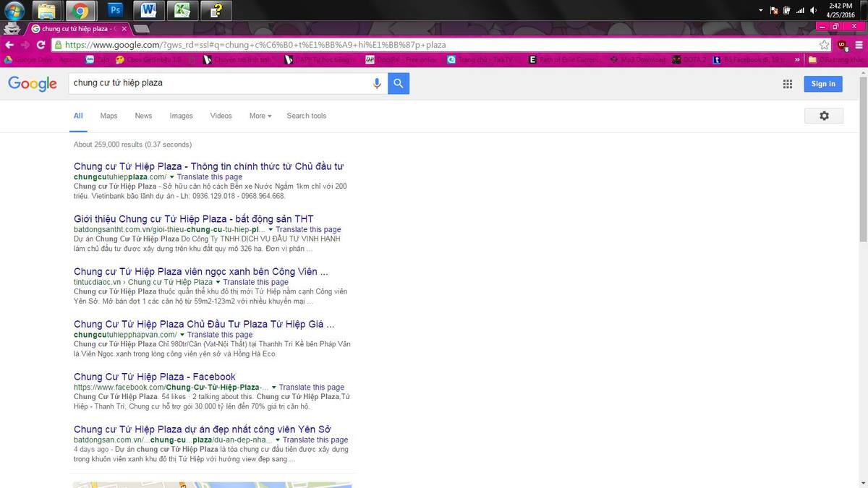
Task: Open the Action Center flag icon
Action: [774, 11]
